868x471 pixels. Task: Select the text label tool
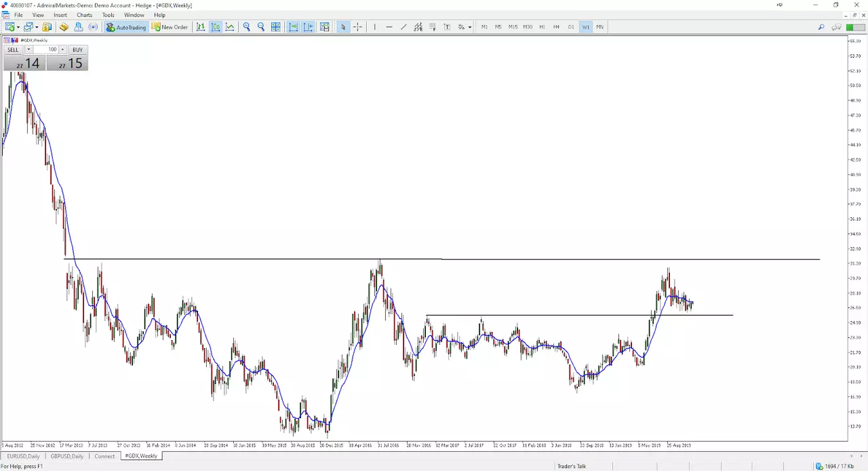pyautogui.click(x=447, y=27)
